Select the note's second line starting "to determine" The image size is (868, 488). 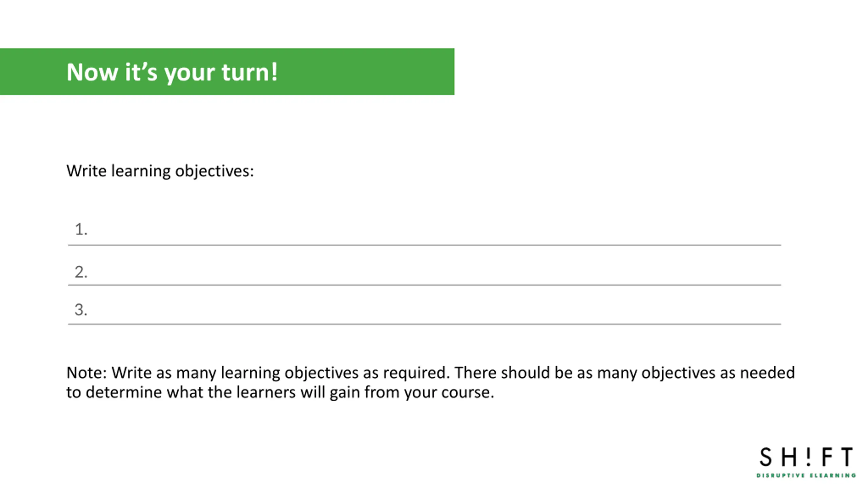[280, 392]
